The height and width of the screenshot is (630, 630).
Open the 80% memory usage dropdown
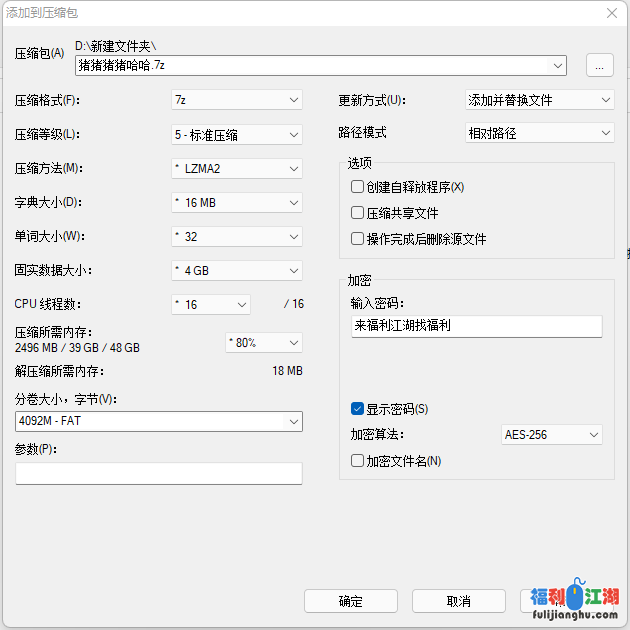pyautogui.click(x=264, y=342)
